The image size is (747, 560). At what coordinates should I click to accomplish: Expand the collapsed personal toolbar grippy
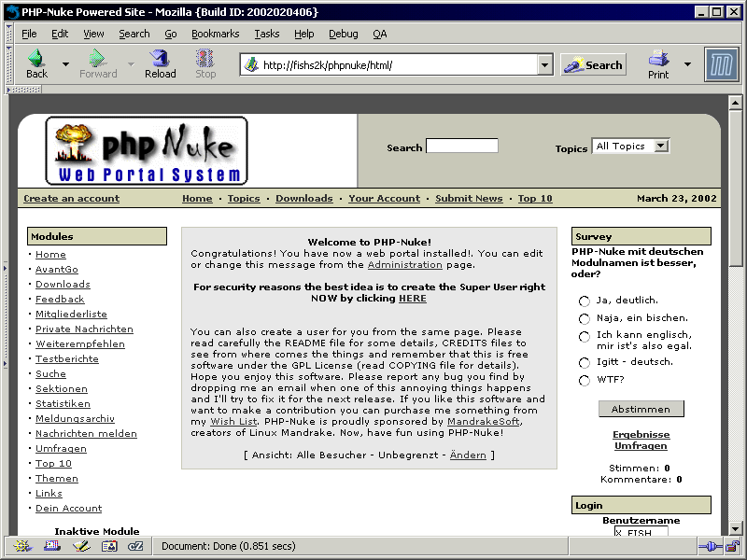click(x=24, y=89)
